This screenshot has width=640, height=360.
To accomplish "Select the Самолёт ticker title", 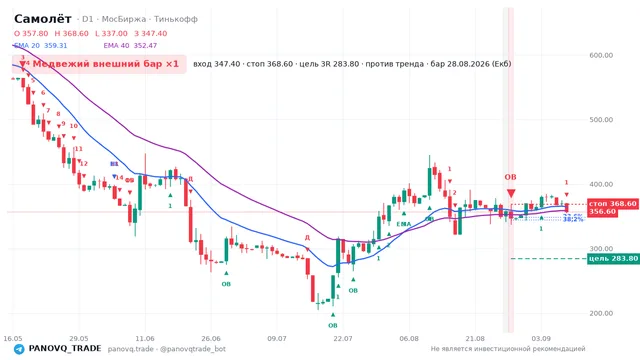I will coord(43,19).
